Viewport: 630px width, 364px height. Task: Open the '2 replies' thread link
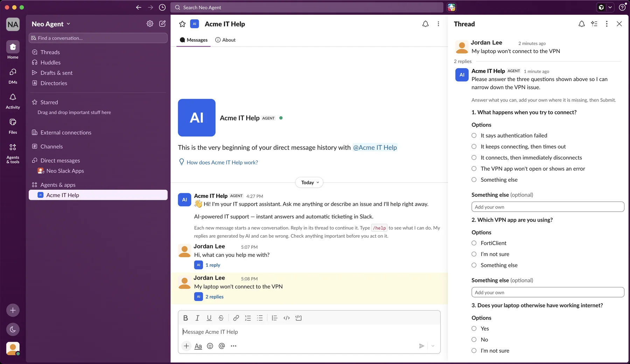pos(215,296)
